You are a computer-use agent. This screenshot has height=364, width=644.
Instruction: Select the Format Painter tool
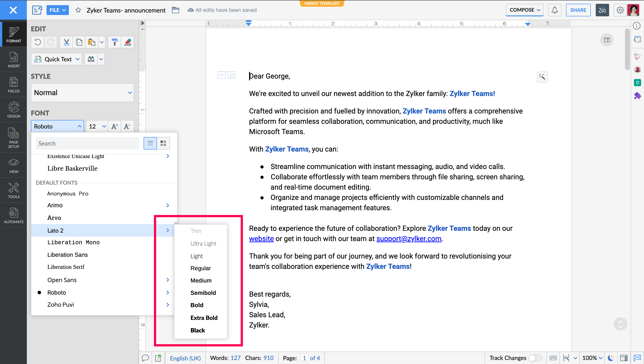pyautogui.click(x=114, y=42)
